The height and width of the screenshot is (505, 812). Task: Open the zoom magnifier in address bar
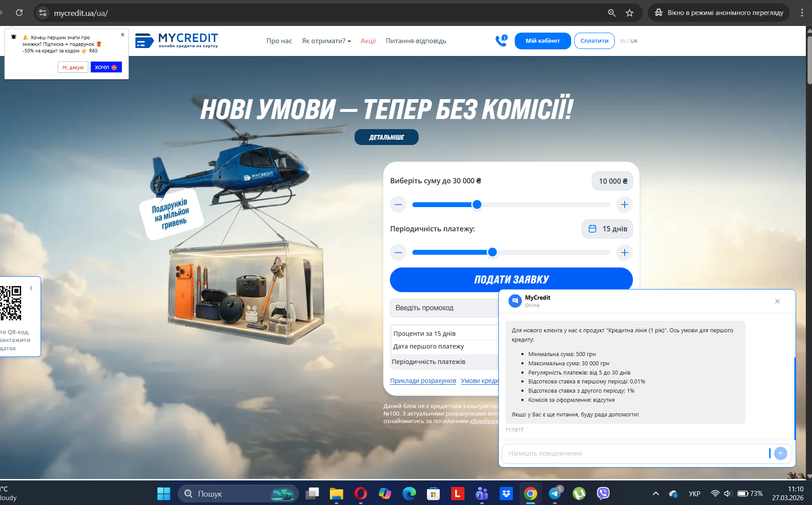click(x=612, y=13)
